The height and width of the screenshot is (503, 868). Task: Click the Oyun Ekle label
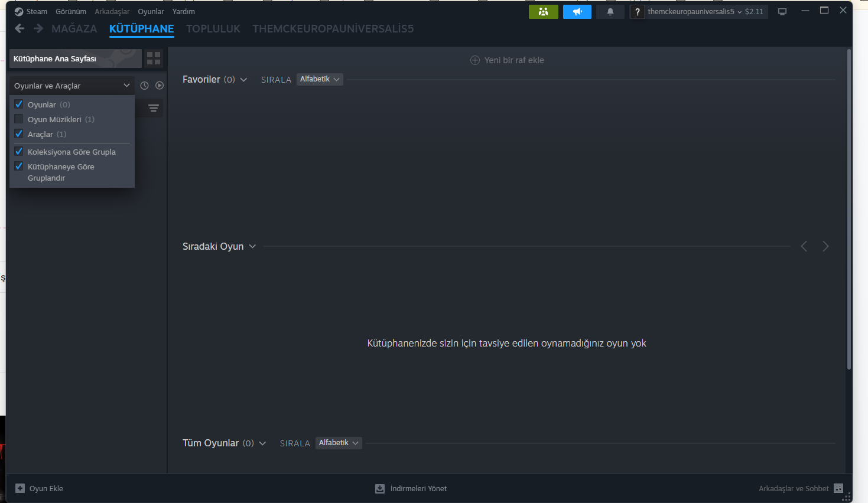(46, 488)
